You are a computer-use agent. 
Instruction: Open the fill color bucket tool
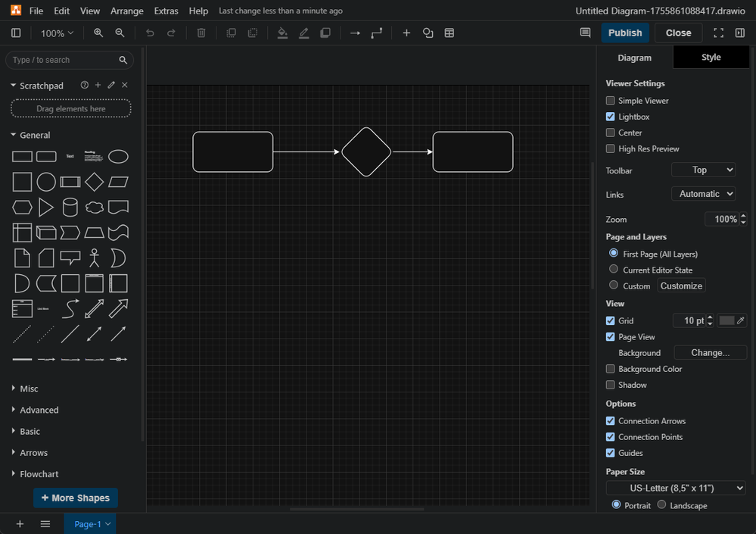point(282,33)
